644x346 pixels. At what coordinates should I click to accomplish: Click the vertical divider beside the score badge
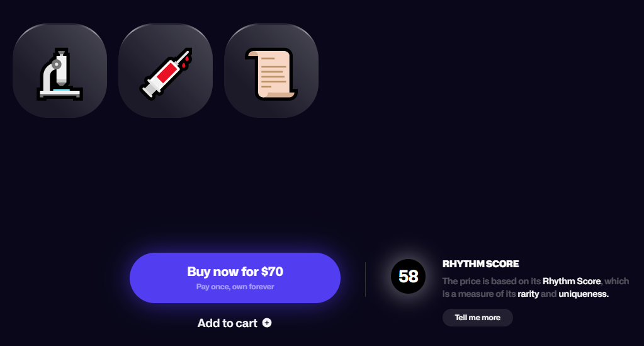[365, 279]
